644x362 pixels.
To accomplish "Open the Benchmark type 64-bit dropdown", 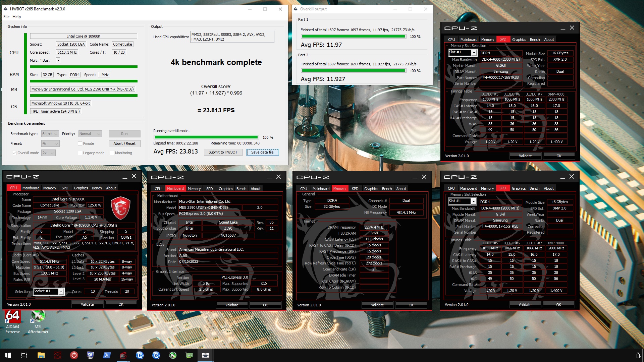I will tap(50, 134).
